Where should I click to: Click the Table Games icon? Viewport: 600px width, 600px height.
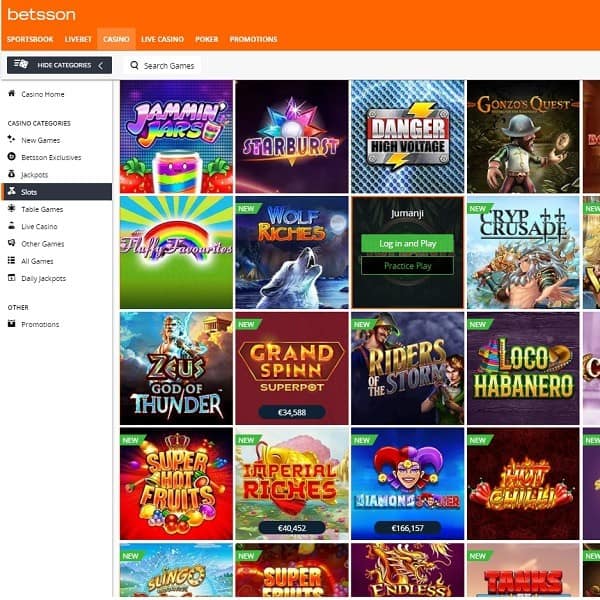11,209
